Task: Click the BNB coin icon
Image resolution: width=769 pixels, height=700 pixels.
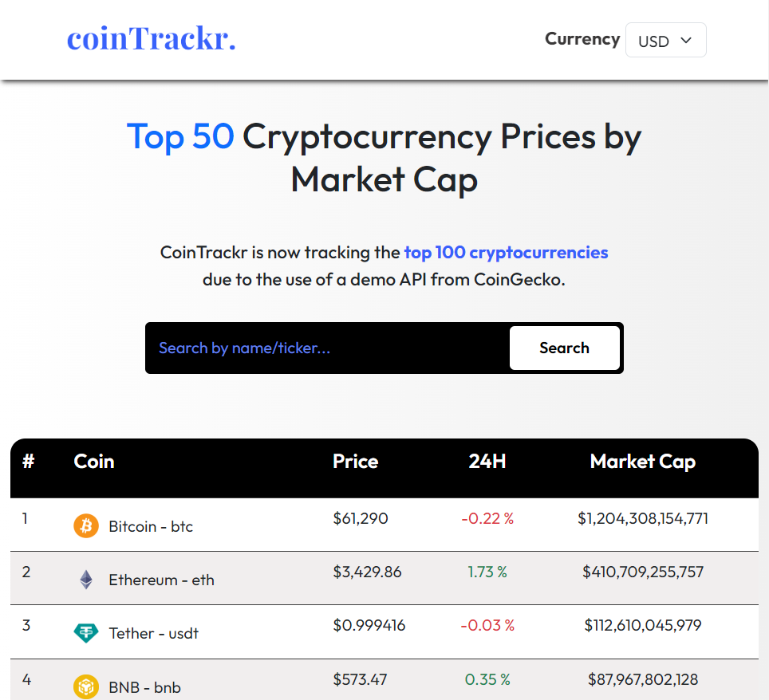Action: click(x=86, y=686)
